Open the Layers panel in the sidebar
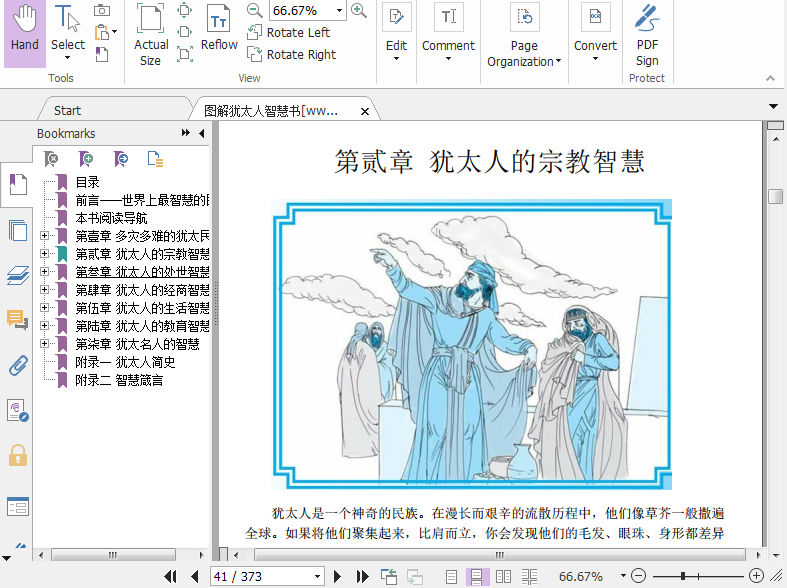787x588 pixels. [x=17, y=276]
